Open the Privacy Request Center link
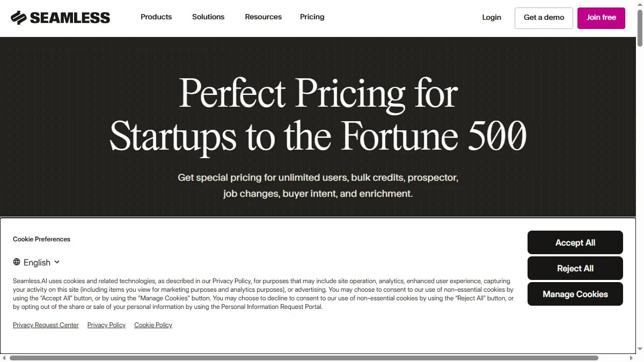644x362 pixels. [x=46, y=325]
